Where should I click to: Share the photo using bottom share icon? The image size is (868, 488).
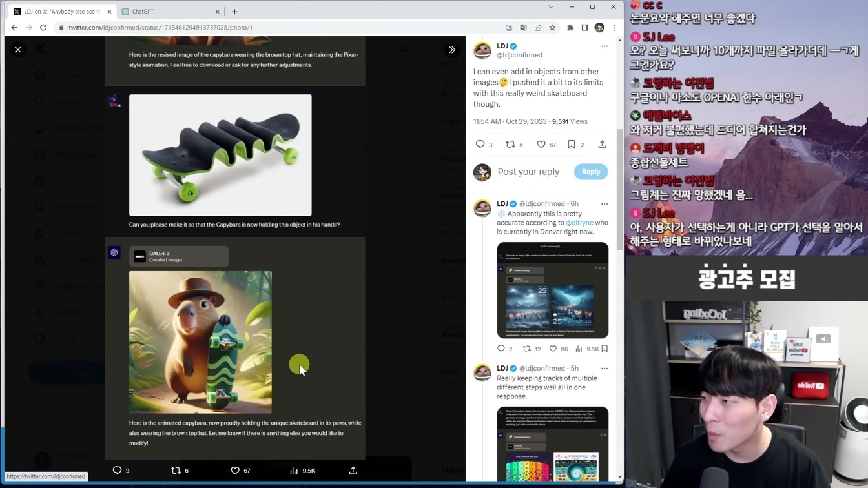353,471
